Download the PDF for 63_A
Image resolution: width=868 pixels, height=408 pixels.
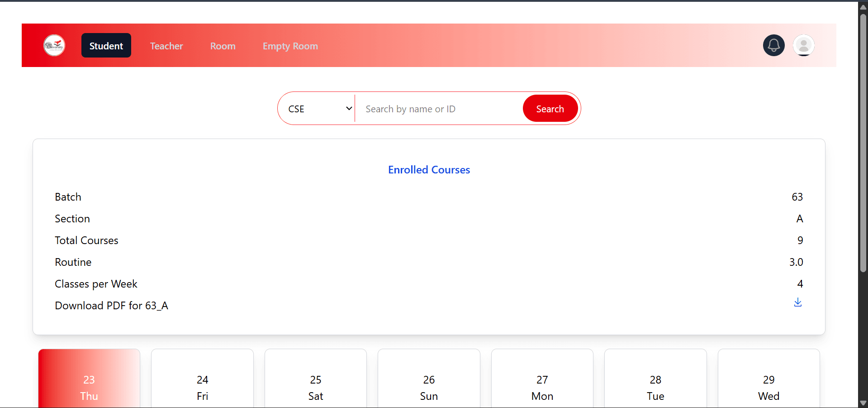click(797, 302)
